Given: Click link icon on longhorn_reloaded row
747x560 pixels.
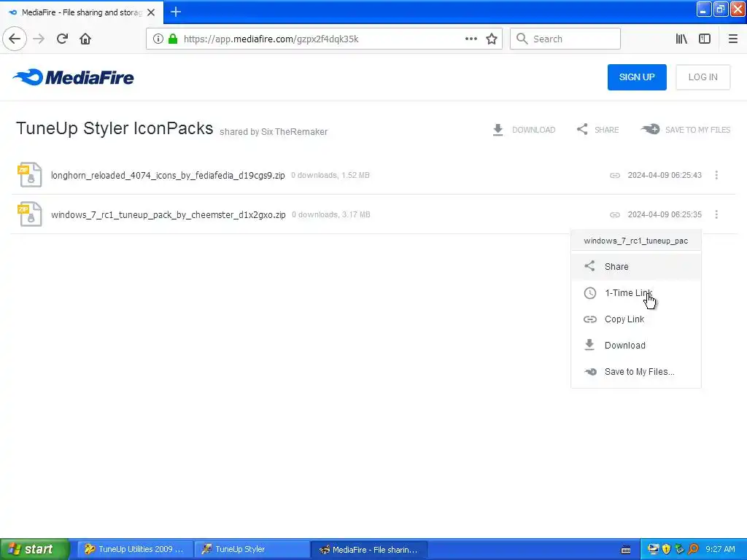Looking at the screenshot, I should 614,175.
